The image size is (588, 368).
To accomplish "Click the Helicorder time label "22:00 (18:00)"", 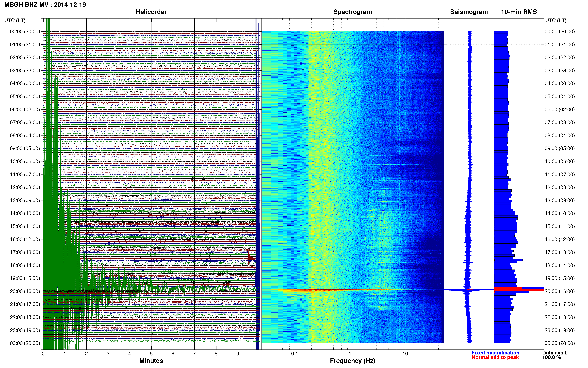I will click(25, 317).
